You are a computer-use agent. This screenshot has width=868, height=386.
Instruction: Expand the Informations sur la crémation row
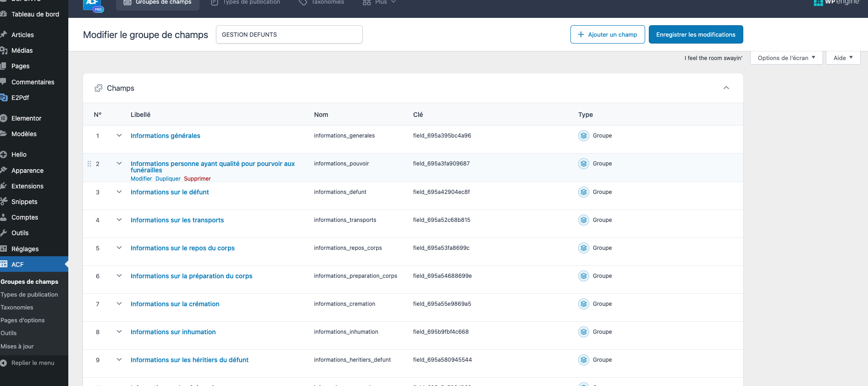[x=119, y=304]
